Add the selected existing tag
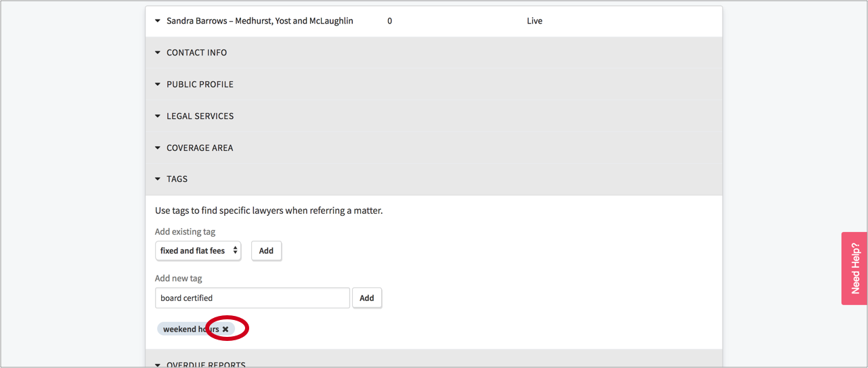Viewport: 868px width, 368px height. [x=266, y=251]
